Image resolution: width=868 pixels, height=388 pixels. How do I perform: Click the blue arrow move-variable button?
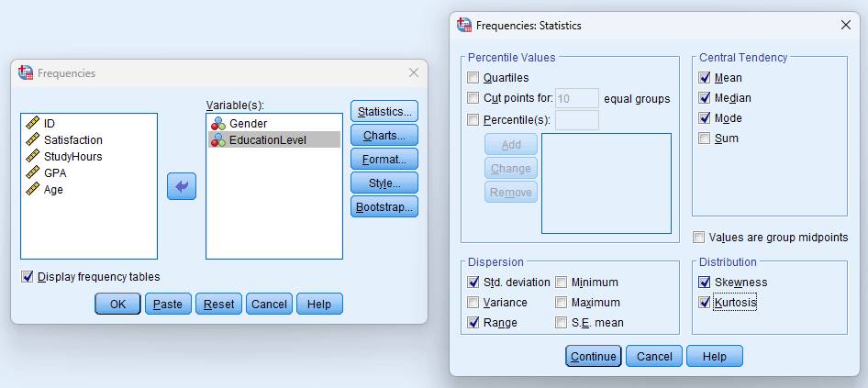(181, 186)
